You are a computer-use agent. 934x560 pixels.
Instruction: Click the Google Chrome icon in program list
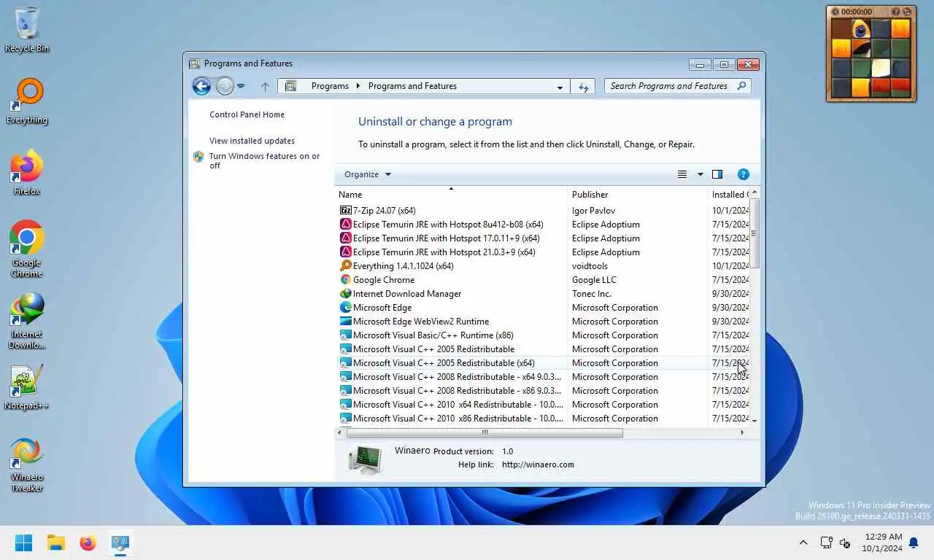346,280
